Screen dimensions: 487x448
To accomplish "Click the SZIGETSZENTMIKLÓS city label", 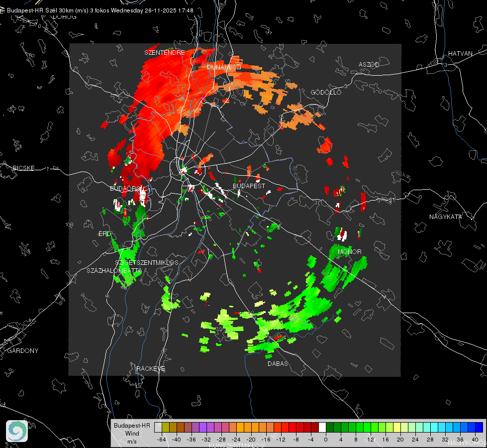I will point(147,263).
